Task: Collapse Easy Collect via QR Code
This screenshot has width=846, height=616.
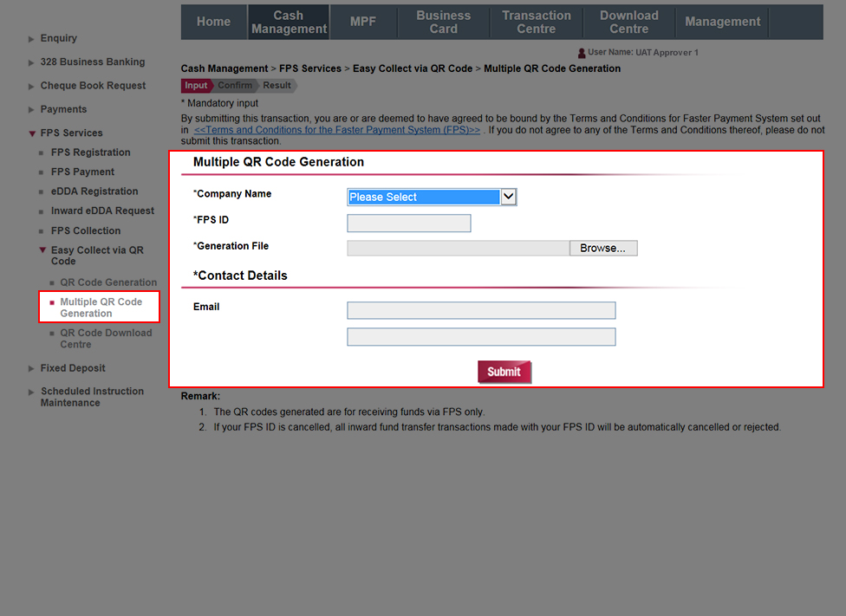Action: tap(42, 250)
